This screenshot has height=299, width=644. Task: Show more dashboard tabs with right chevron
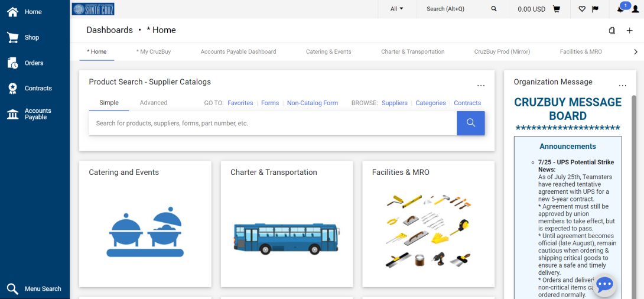636,52
